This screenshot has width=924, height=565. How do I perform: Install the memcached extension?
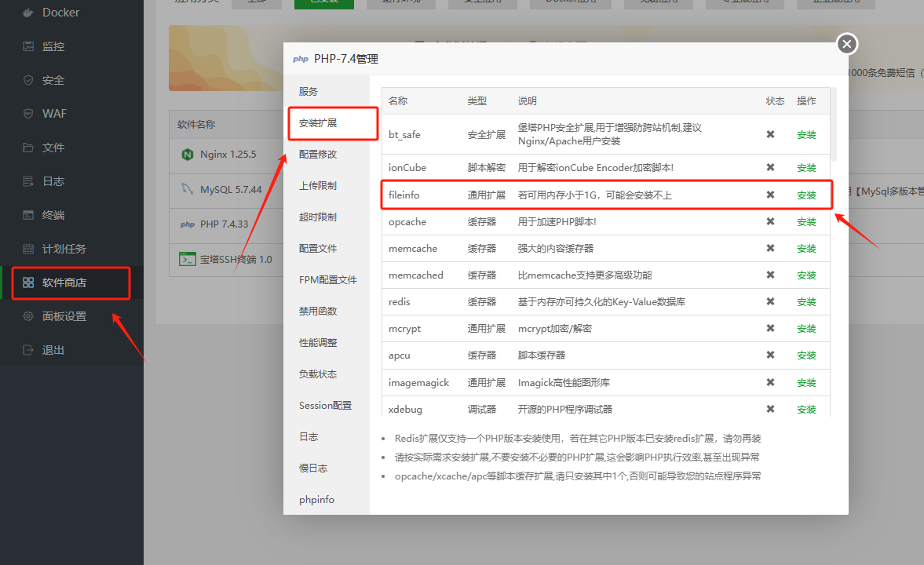click(806, 275)
